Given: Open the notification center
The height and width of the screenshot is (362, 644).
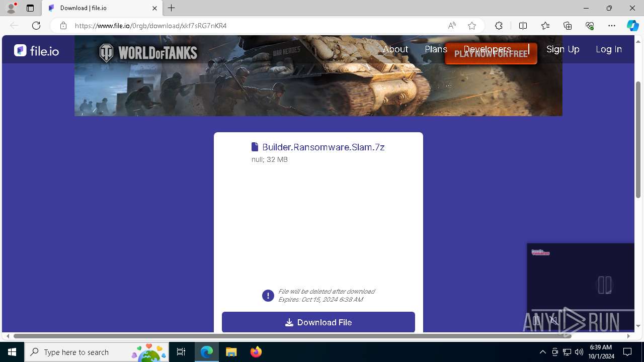Looking at the screenshot, I should [627, 352].
